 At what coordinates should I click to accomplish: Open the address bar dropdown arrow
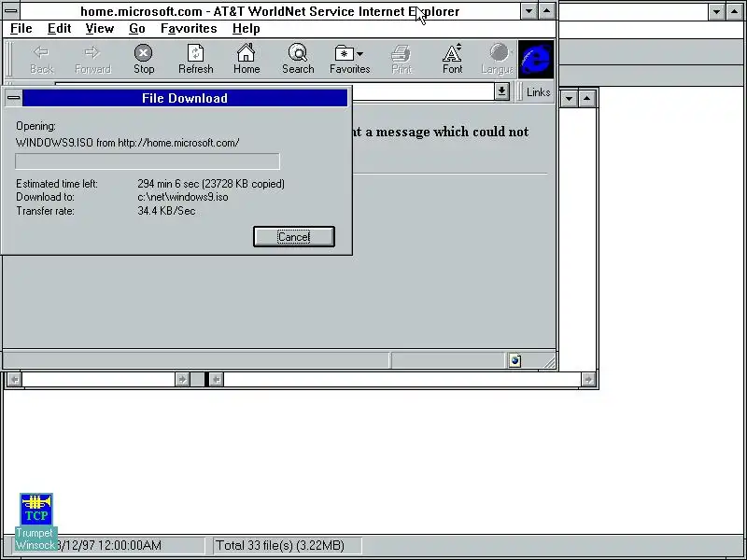pyautogui.click(x=501, y=91)
